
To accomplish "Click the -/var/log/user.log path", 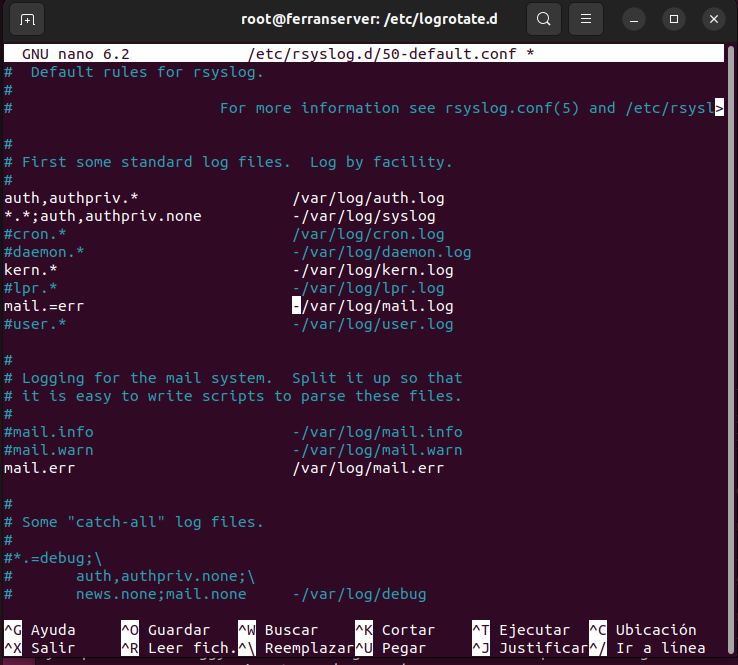I will [373, 324].
